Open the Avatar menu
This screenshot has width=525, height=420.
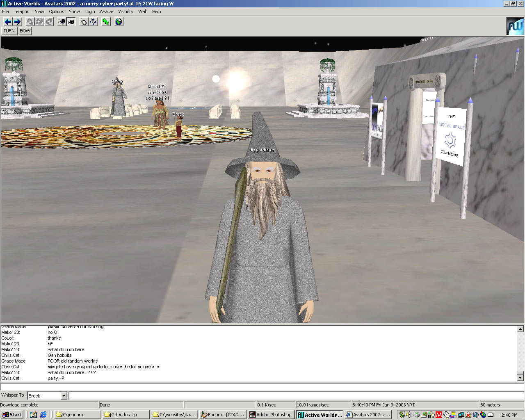106,11
